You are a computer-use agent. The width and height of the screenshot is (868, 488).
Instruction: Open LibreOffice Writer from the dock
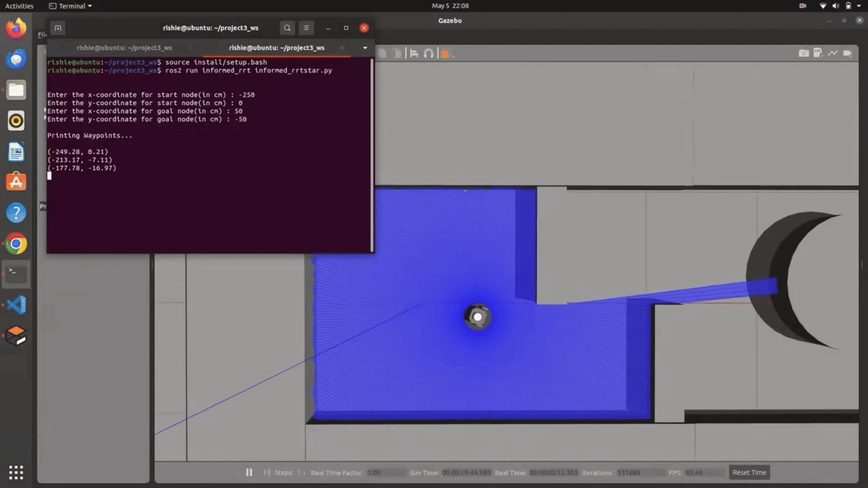click(x=16, y=152)
